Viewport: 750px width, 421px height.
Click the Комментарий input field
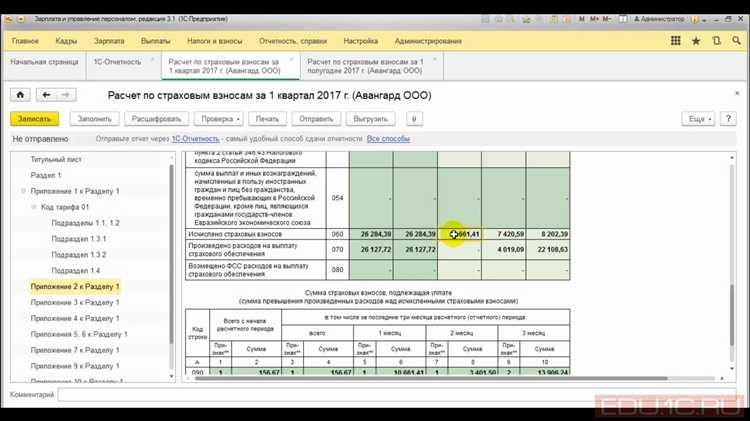click(397, 395)
